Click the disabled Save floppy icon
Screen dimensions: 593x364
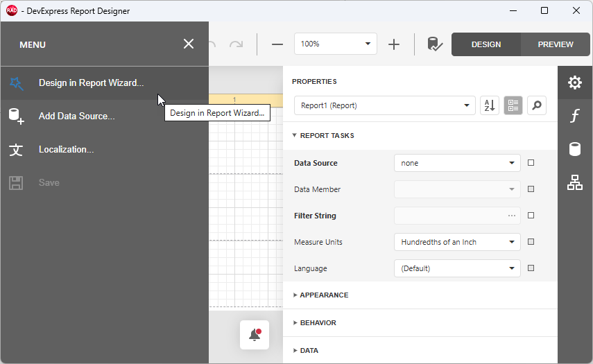tap(16, 183)
